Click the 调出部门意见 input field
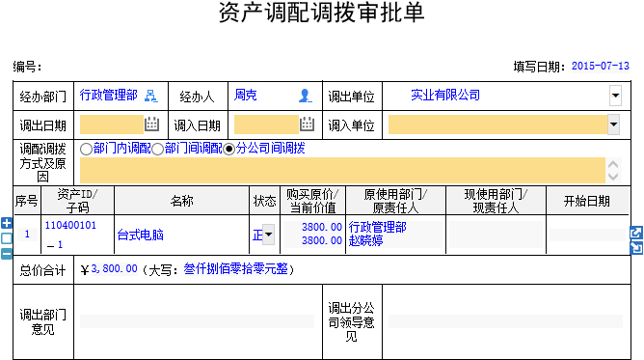The height and width of the screenshot is (360, 644). [197, 321]
